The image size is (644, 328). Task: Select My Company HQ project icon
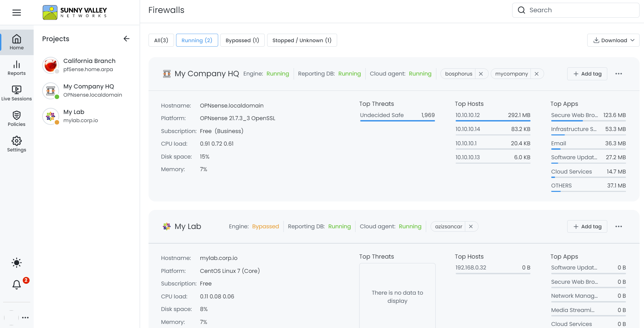(x=51, y=91)
